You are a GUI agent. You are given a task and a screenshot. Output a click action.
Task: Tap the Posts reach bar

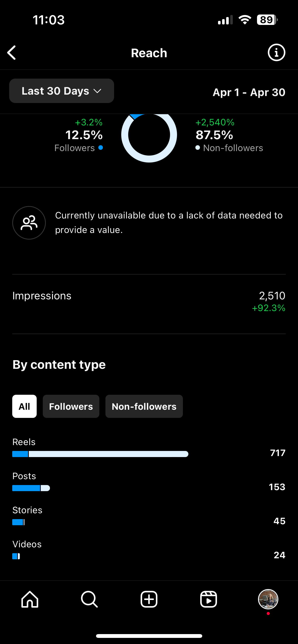tap(31, 488)
